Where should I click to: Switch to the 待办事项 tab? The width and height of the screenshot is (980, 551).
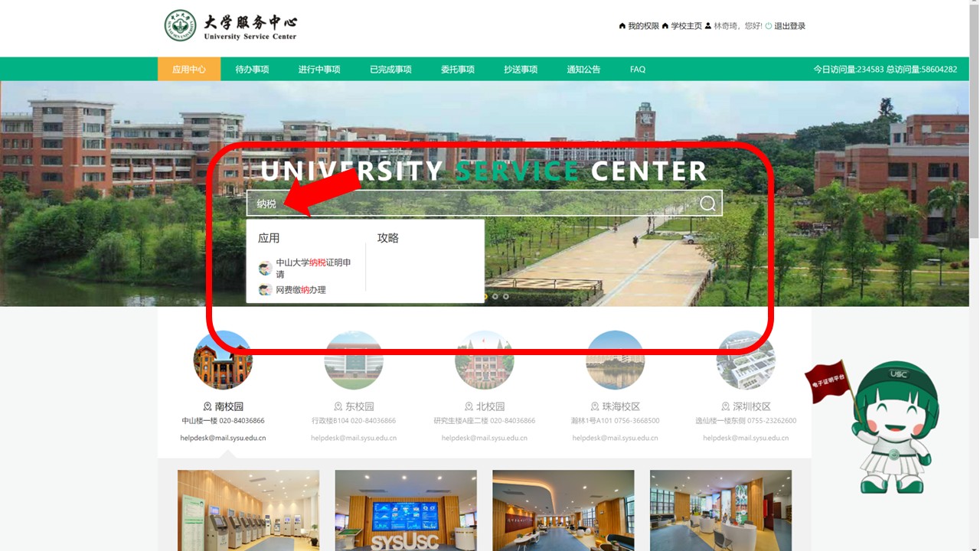click(x=252, y=69)
